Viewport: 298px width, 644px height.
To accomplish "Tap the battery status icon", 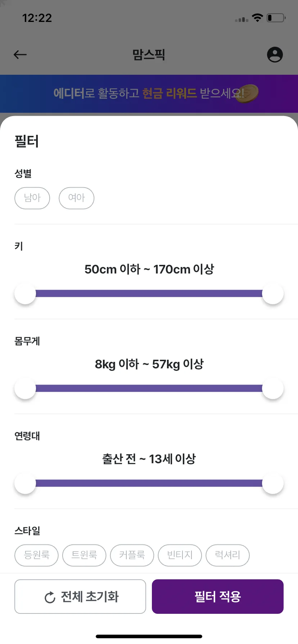I will click(x=276, y=18).
